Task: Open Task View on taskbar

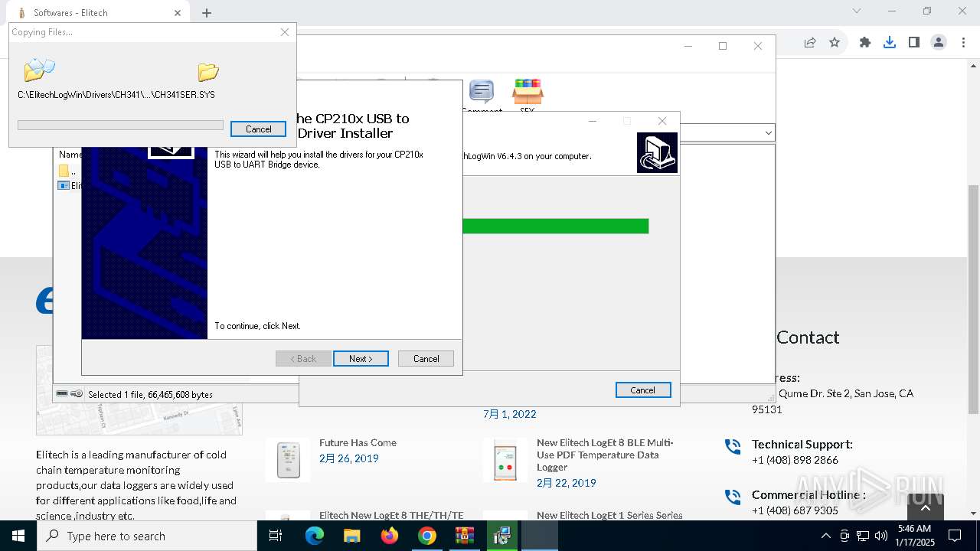Action: click(276, 536)
